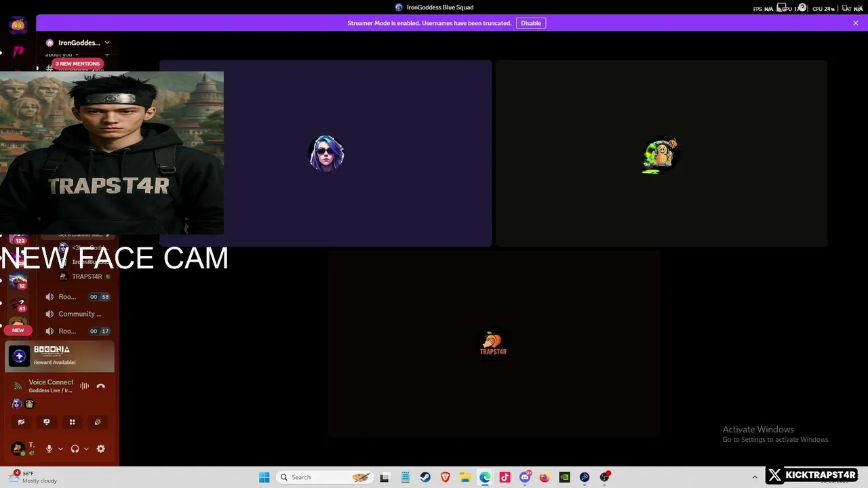Open server icon with 123 badge
The image size is (868, 488).
[x=18, y=239]
